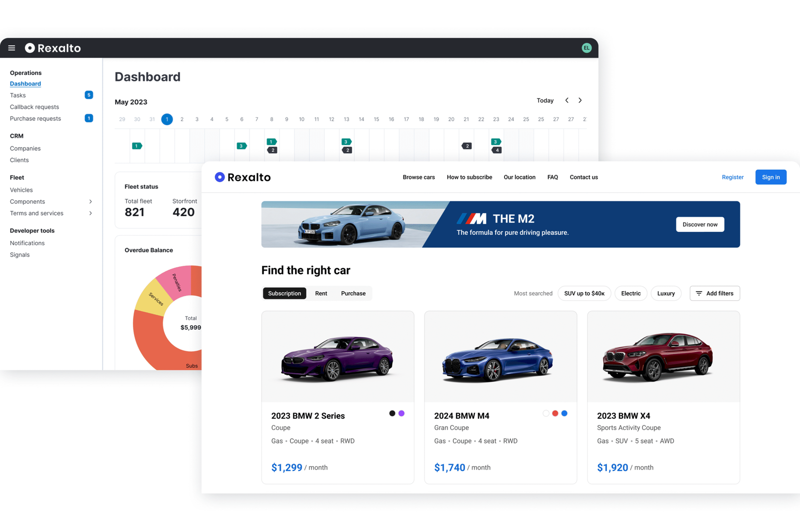Click the BMW M logo in banner
This screenshot has height=532, width=800.
point(471,219)
